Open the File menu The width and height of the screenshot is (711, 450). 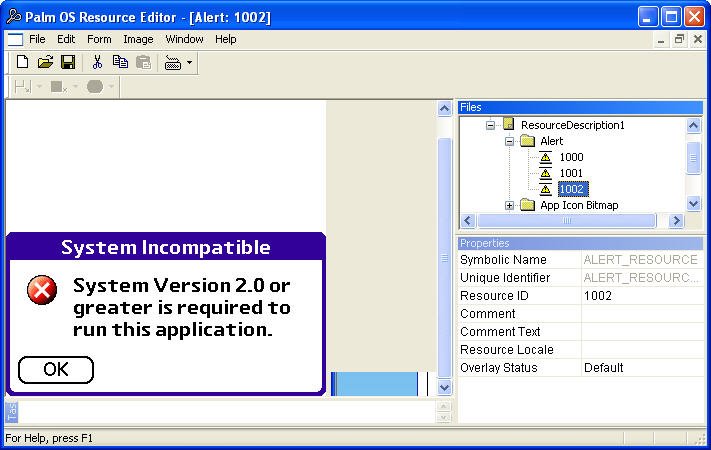[x=37, y=39]
